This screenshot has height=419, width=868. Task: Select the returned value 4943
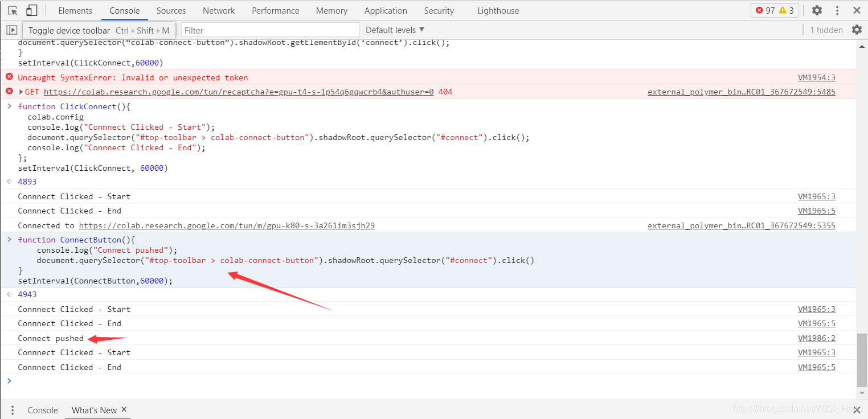(x=27, y=294)
